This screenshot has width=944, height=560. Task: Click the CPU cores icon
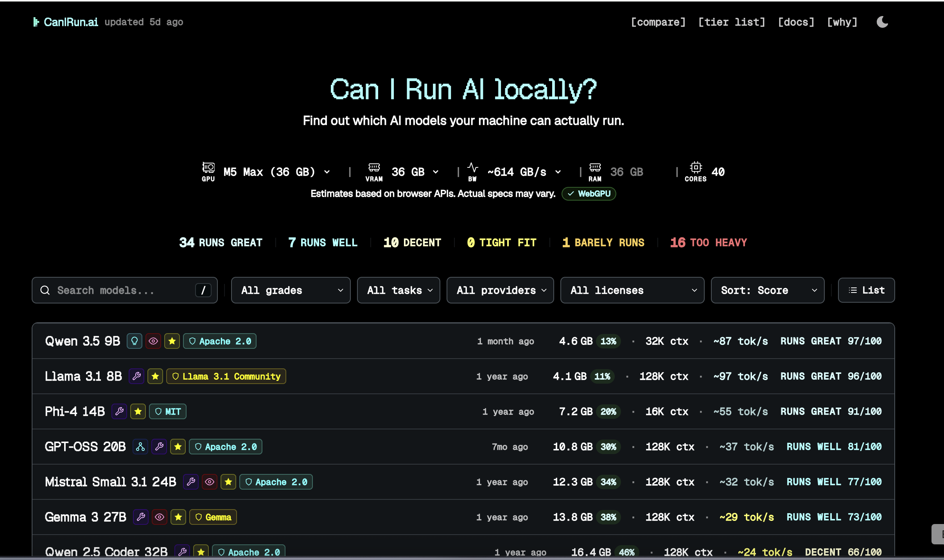696,168
